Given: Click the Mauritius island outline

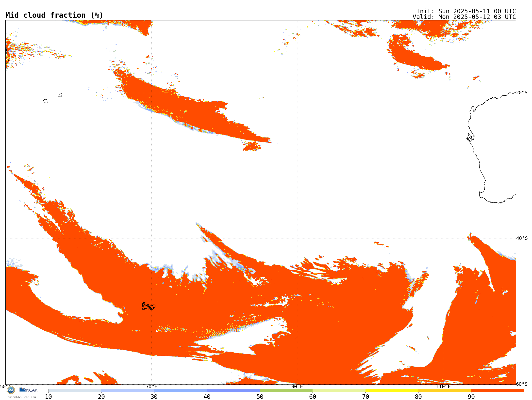Looking at the screenshot, I should [x=60, y=95].
